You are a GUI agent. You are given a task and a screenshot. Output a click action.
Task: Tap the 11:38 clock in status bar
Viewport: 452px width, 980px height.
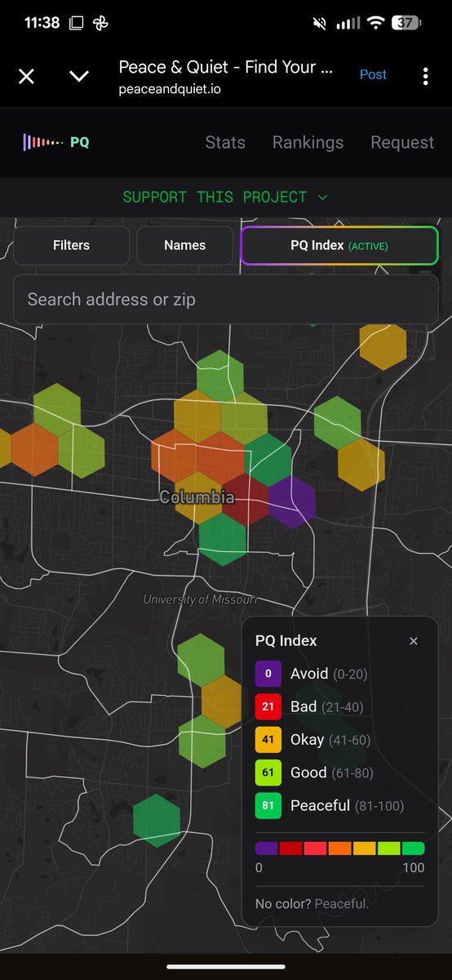pyautogui.click(x=41, y=23)
